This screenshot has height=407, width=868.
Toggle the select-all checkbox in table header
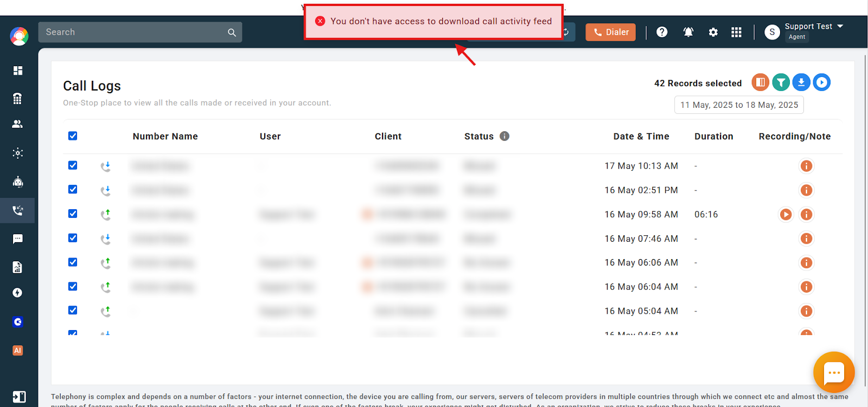point(73,135)
